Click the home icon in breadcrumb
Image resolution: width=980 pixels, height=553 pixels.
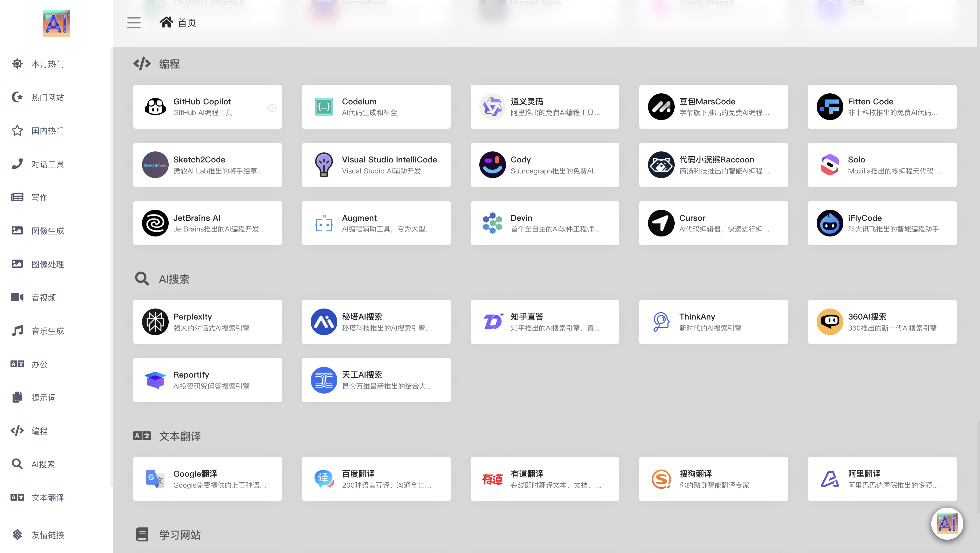coord(166,22)
